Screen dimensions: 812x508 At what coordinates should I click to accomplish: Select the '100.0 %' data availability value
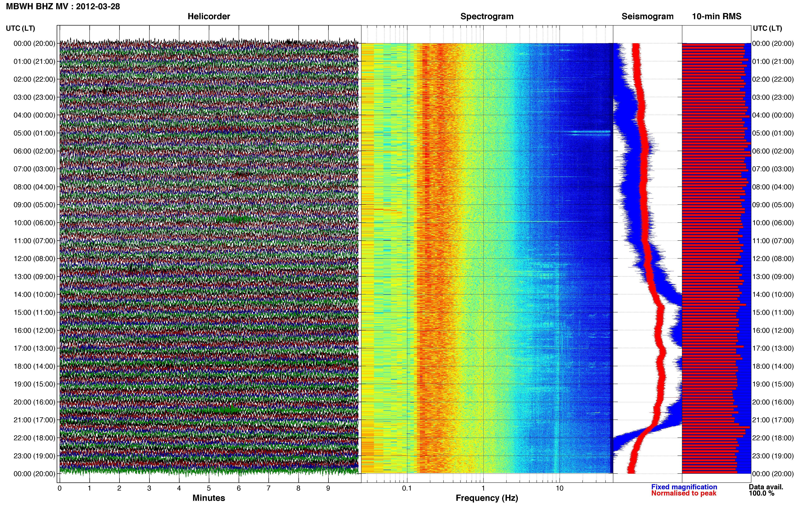[762, 493]
